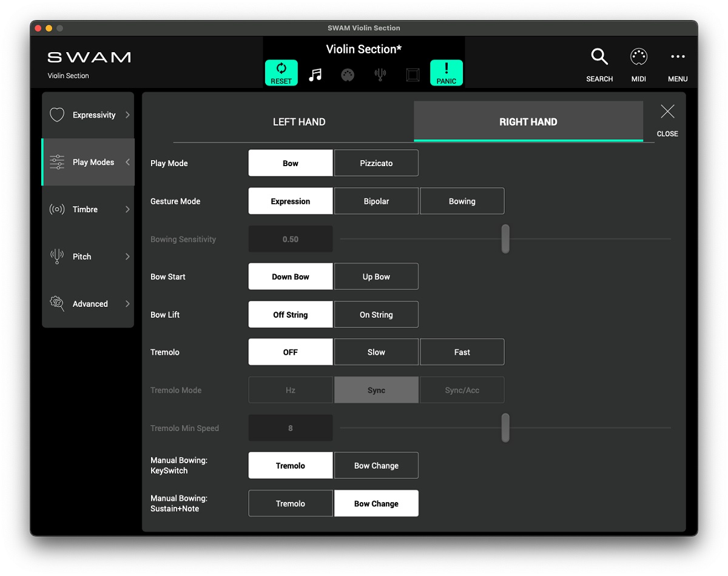The image size is (728, 576).
Task: Set Bow Start to Up Bow
Action: (376, 276)
